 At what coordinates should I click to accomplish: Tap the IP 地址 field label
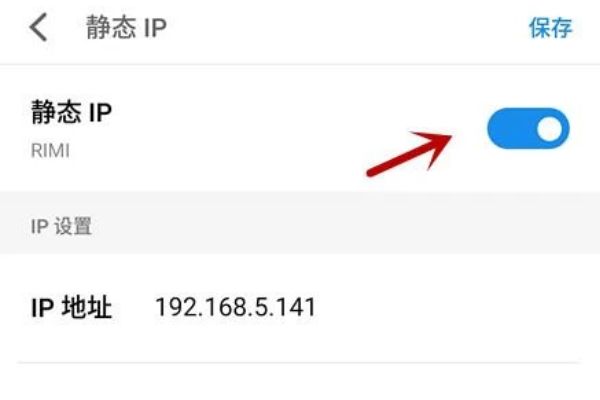71,307
